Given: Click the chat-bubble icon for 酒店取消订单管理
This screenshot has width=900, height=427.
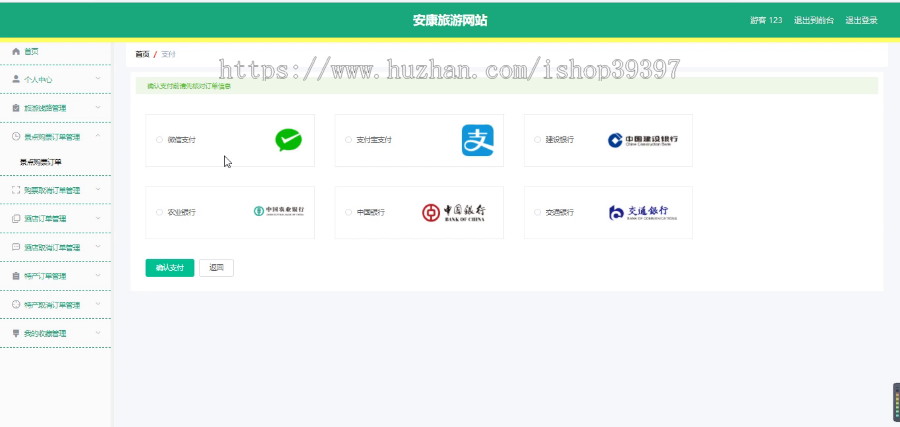Looking at the screenshot, I should (x=16, y=247).
